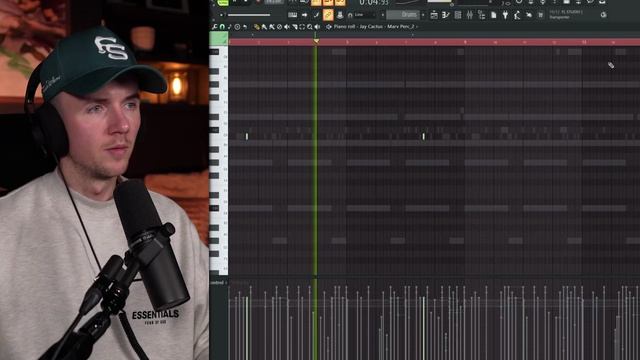Open the Browser icon

[482, 15]
